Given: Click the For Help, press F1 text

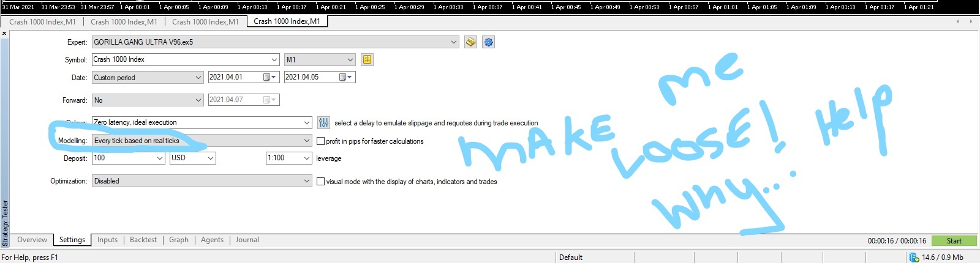Looking at the screenshot, I should point(29,257).
